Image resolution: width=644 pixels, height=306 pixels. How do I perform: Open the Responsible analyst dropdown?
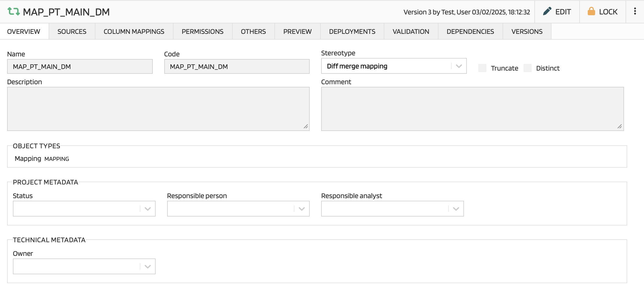456,209
